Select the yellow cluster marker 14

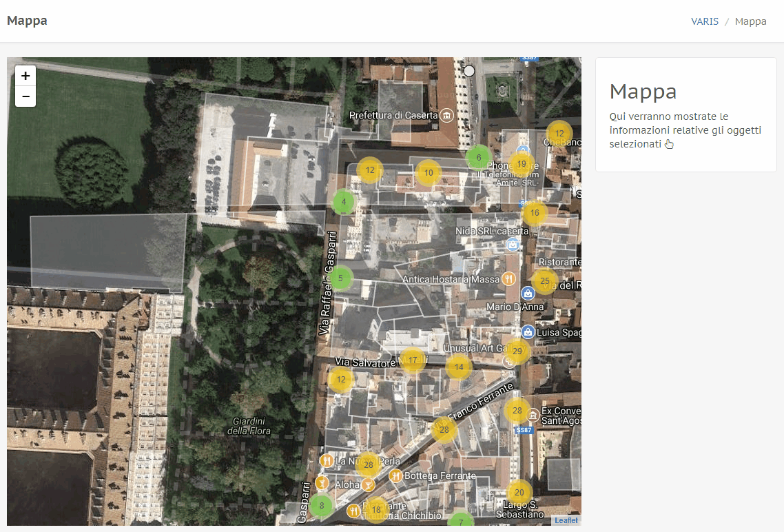pos(459,367)
